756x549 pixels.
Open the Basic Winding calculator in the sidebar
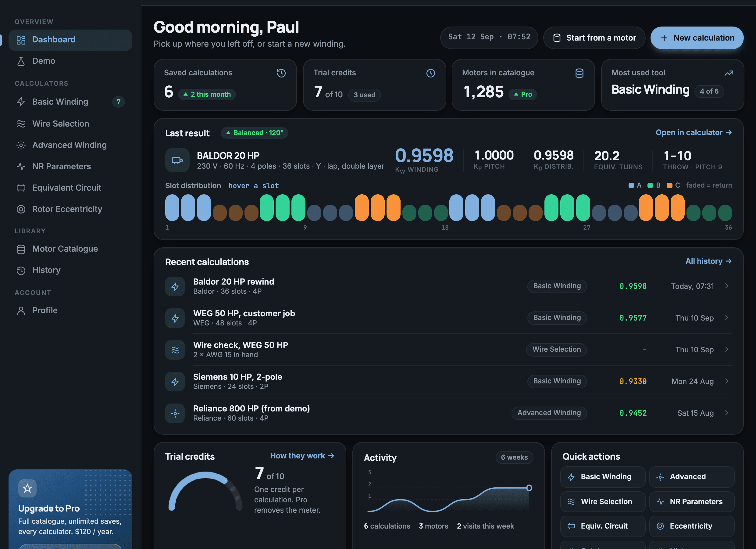click(70, 102)
